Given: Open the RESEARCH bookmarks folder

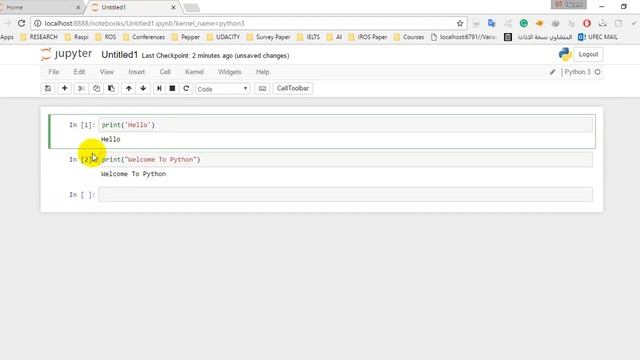Looking at the screenshot, I should [x=39, y=37].
